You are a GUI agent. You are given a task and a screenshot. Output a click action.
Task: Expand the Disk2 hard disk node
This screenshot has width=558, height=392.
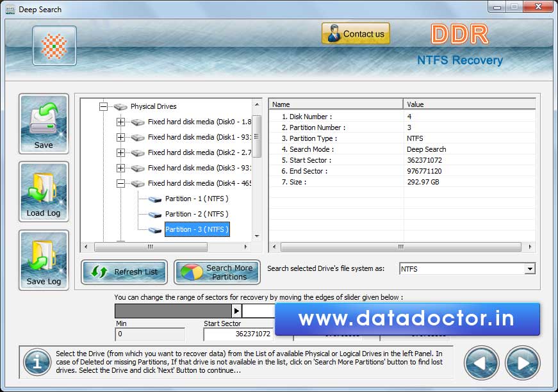[x=120, y=152]
